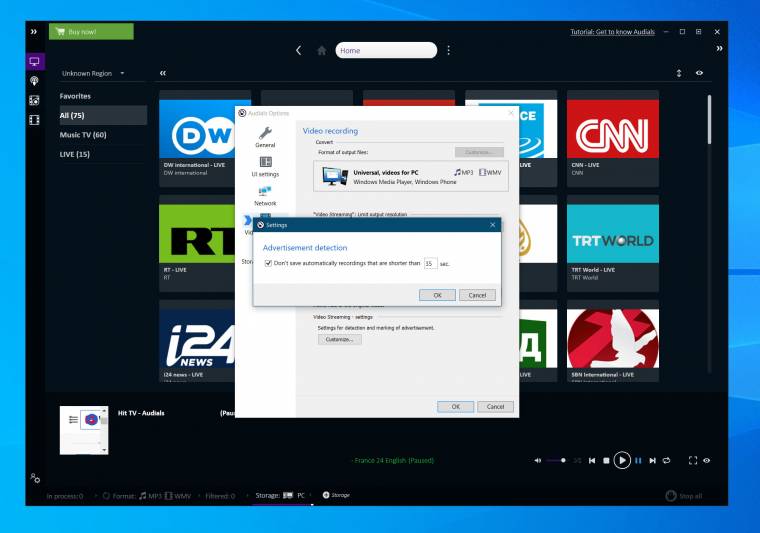Close the Settings dialog with X

point(492,225)
